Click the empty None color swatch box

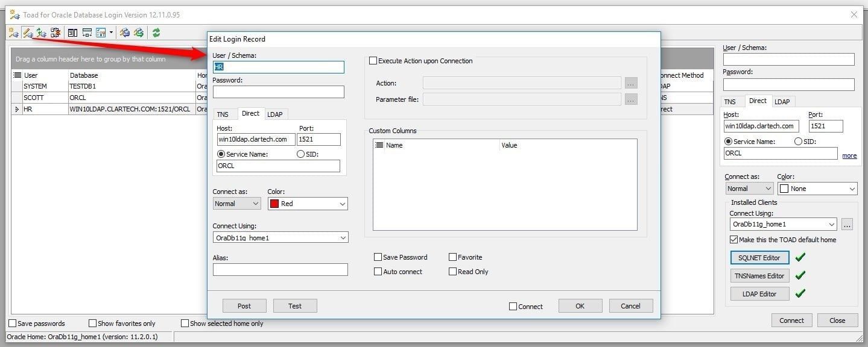pos(784,189)
